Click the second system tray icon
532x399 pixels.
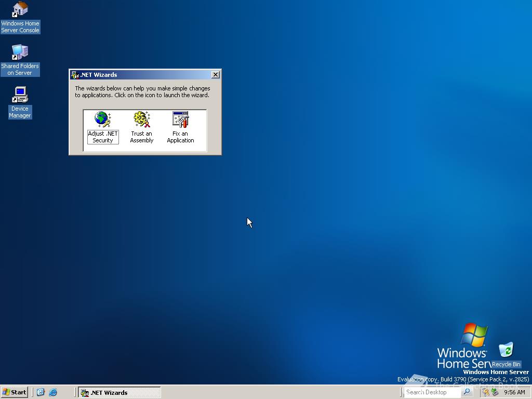[x=495, y=392]
